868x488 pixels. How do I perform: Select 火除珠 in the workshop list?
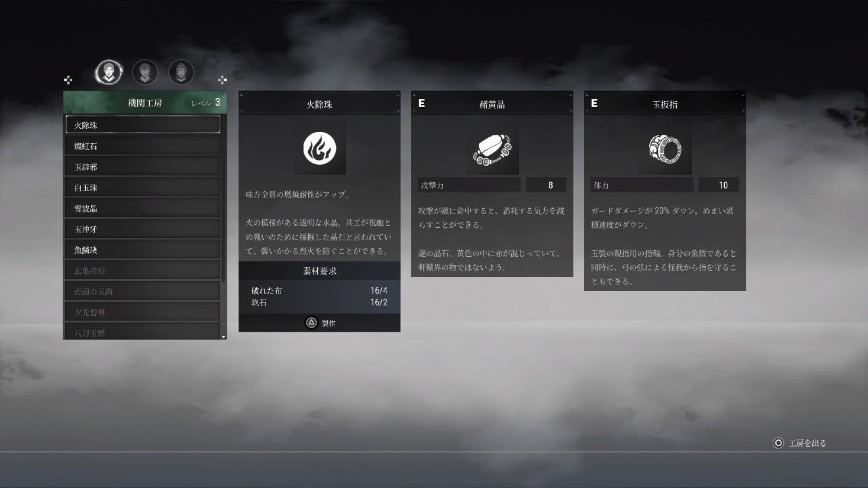pos(143,125)
